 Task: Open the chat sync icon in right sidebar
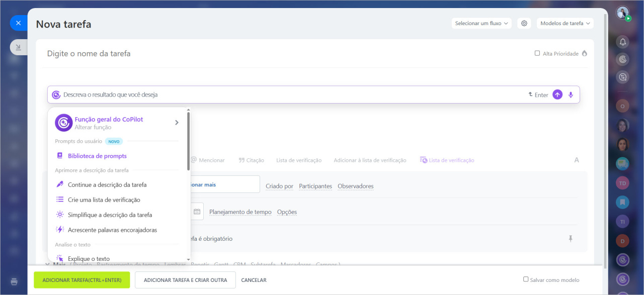tap(623, 77)
